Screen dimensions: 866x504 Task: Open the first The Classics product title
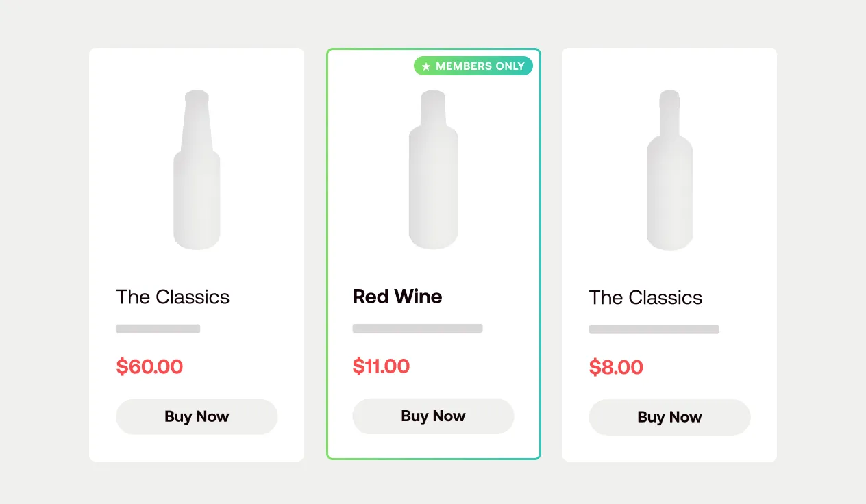(x=173, y=297)
